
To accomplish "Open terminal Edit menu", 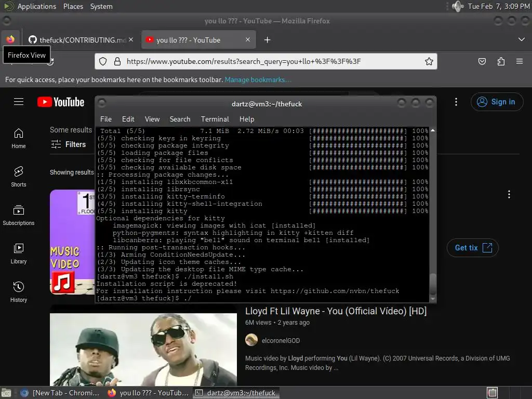I will click(128, 119).
